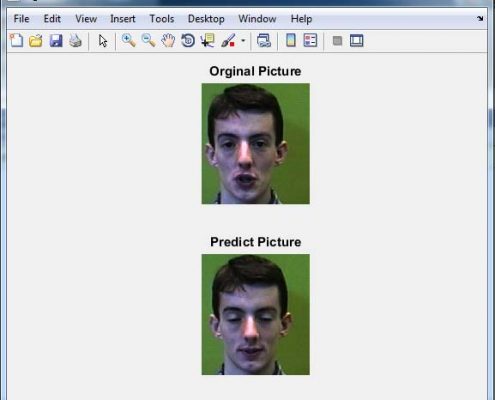The height and width of the screenshot is (400, 495).
Task: Select the Pan hand tool
Action: pos(168,41)
